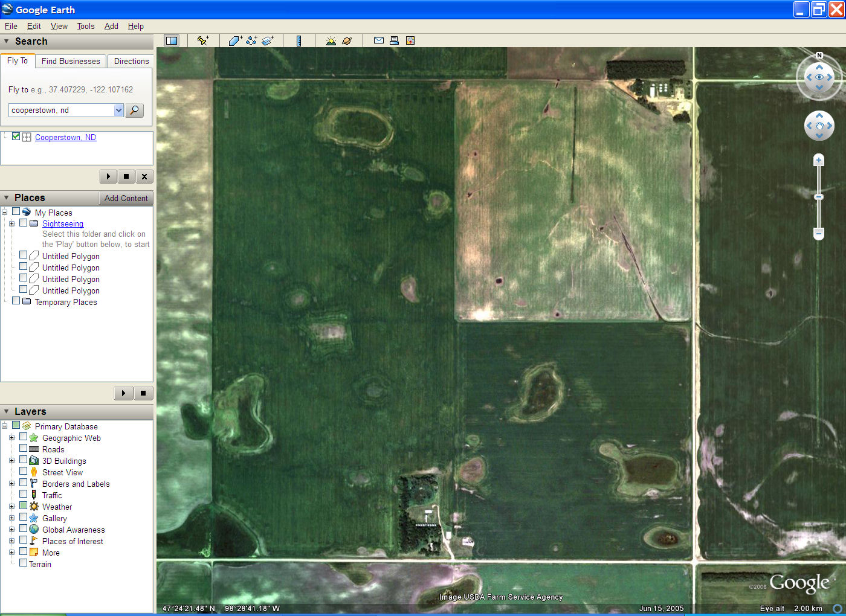Show view in Google Maps
This screenshot has height=616, width=846.
(x=410, y=40)
